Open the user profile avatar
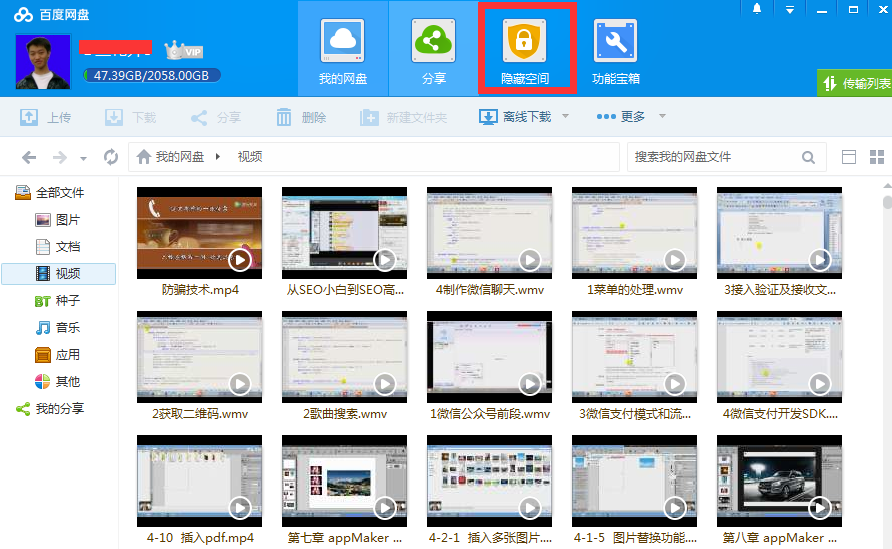This screenshot has width=892, height=549. tap(43, 62)
